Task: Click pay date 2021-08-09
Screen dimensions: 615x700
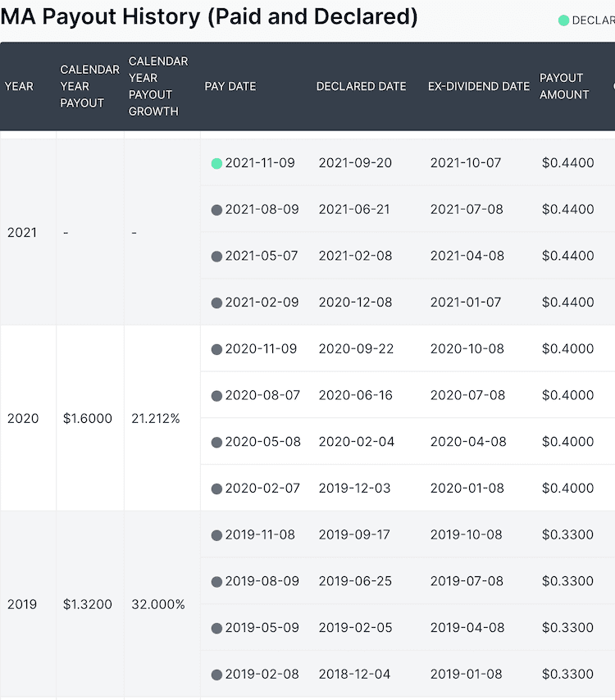Action: click(x=262, y=209)
